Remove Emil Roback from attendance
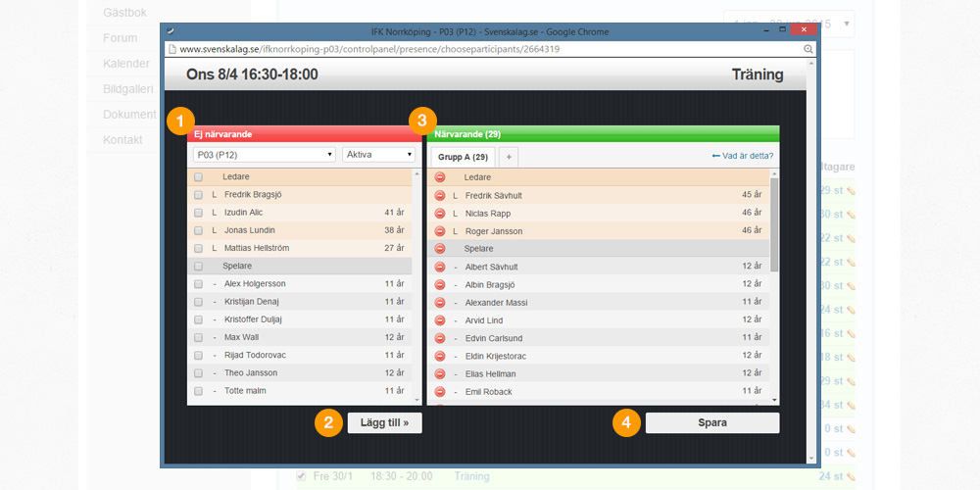The image size is (980, 490). (x=440, y=392)
